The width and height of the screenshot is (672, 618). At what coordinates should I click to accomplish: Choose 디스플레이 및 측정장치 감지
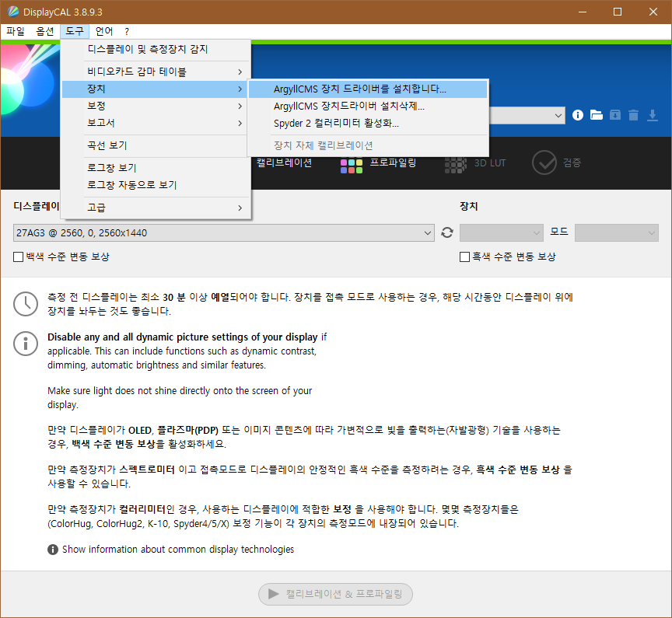pos(154,49)
